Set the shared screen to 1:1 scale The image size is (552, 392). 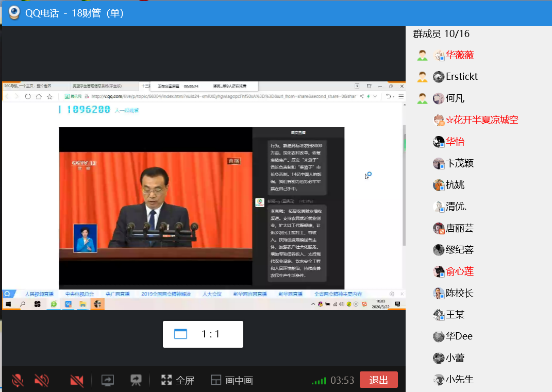click(x=210, y=334)
